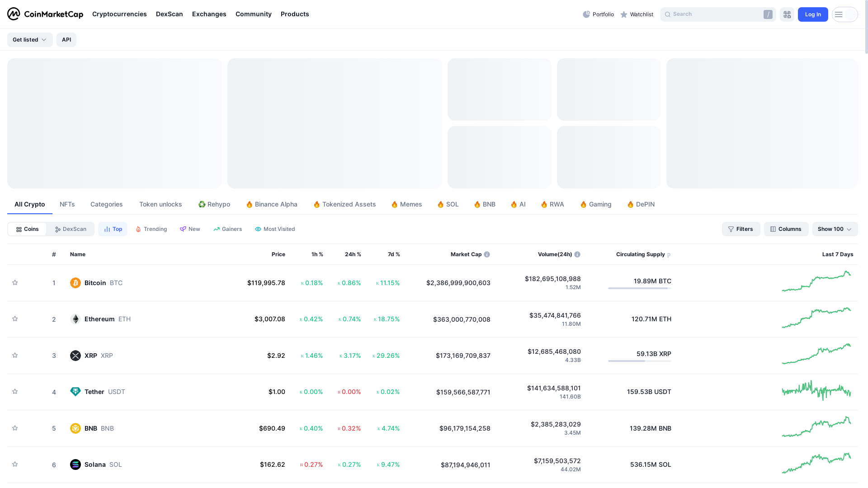Click Market Cap info icon
This screenshot has height=488, width=868.
pos(487,254)
